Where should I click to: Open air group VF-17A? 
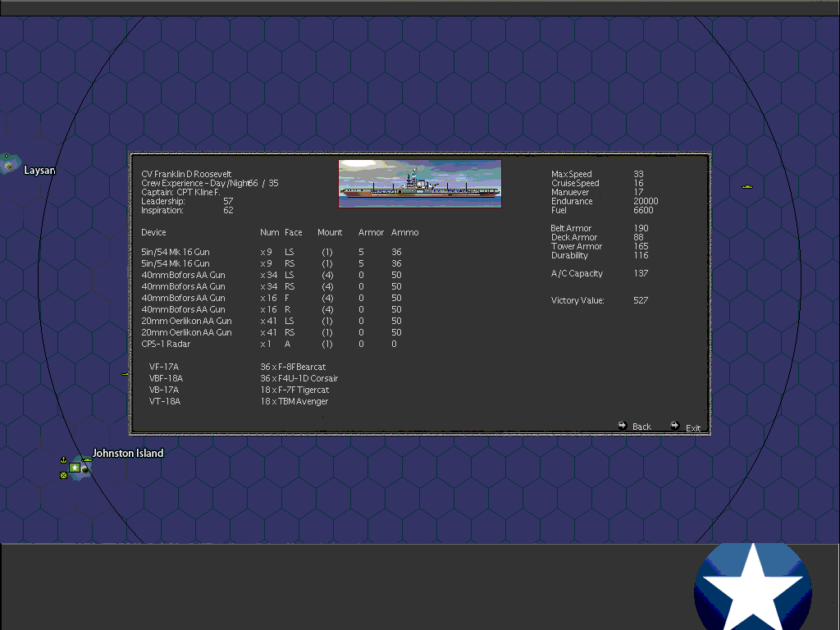click(x=164, y=367)
